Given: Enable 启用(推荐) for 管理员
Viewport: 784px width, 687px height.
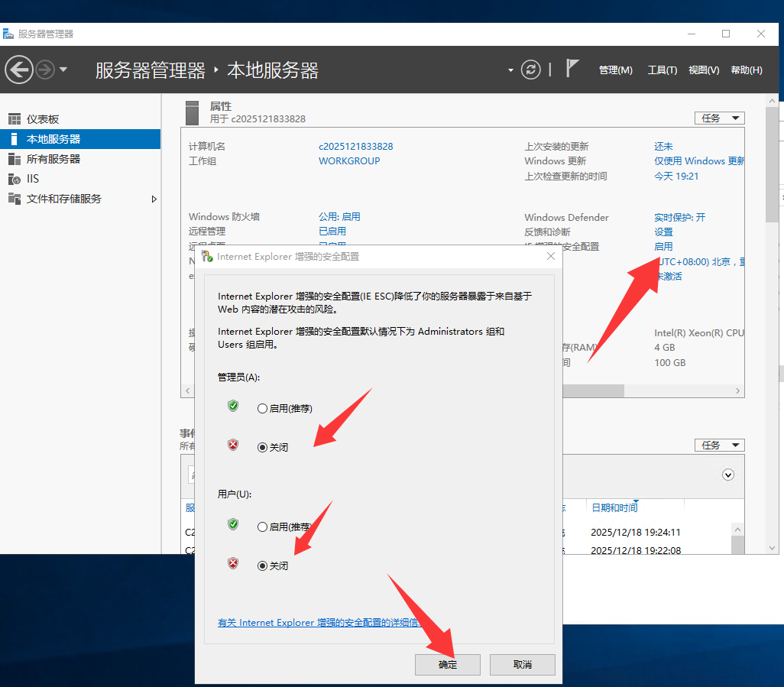Looking at the screenshot, I should point(263,409).
